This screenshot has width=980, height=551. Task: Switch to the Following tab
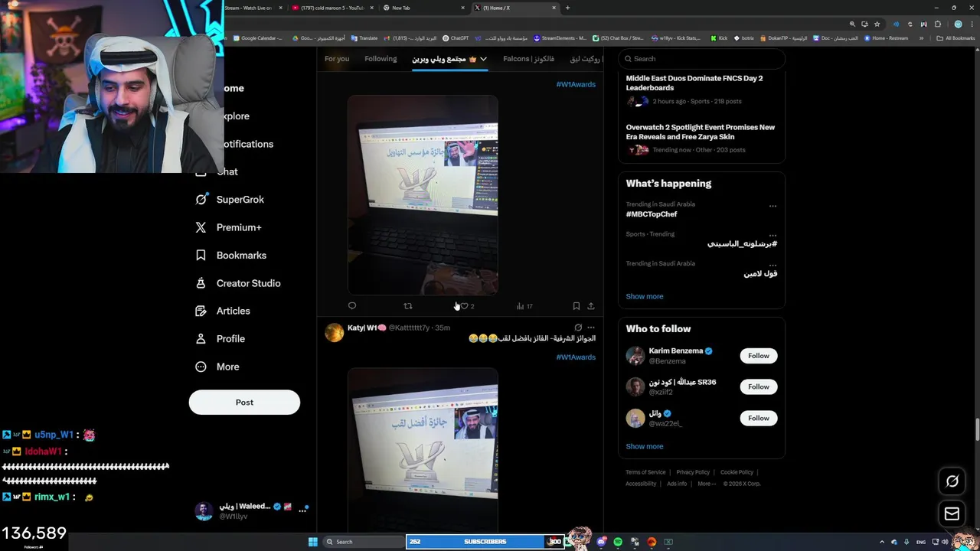click(381, 59)
